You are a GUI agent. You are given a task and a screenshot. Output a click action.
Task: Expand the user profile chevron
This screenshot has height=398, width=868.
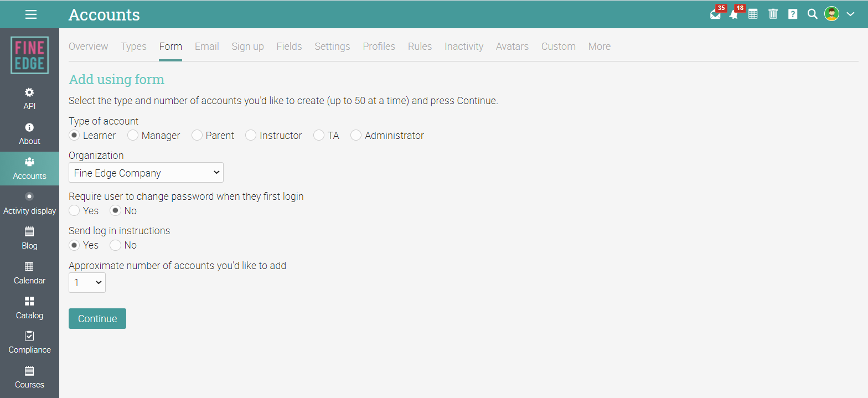coord(851,14)
